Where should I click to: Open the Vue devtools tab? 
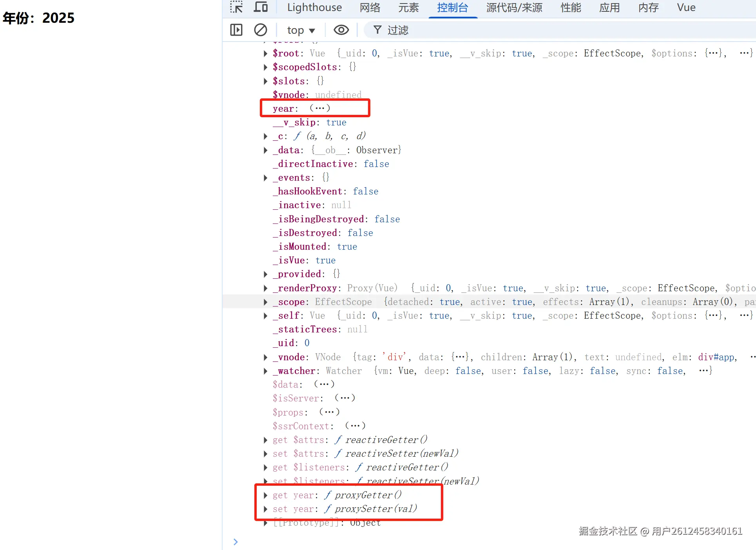[686, 7]
